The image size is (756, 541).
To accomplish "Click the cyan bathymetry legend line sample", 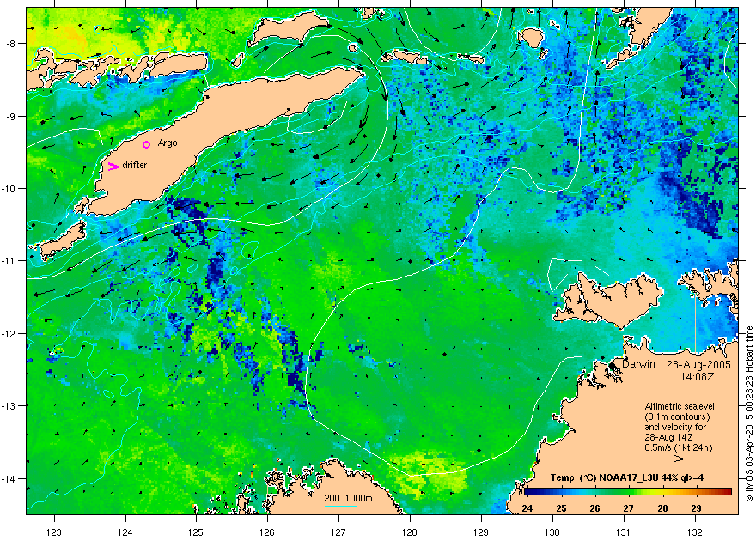I will click(x=341, y=506).
